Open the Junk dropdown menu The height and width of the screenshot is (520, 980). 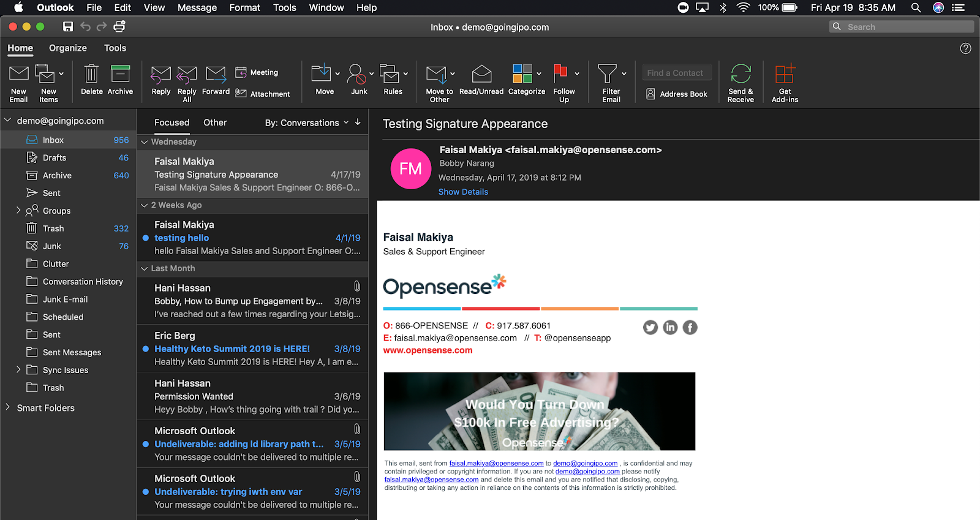coord(371,73)
